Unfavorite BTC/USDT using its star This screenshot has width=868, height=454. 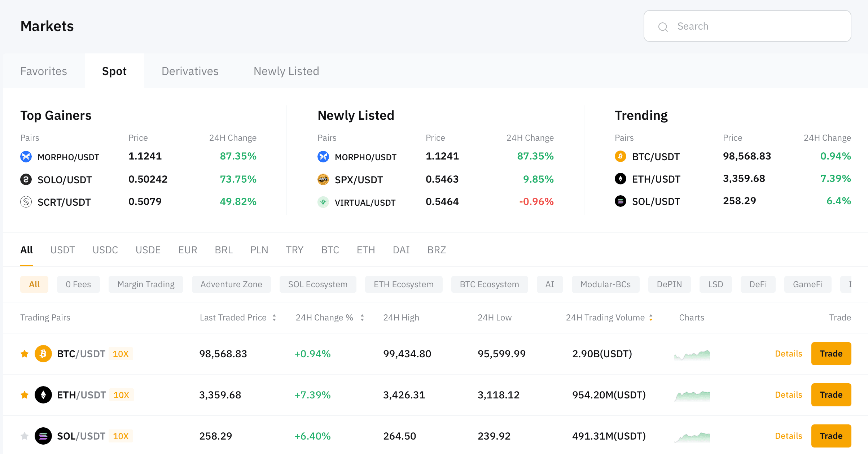(25, 354)
